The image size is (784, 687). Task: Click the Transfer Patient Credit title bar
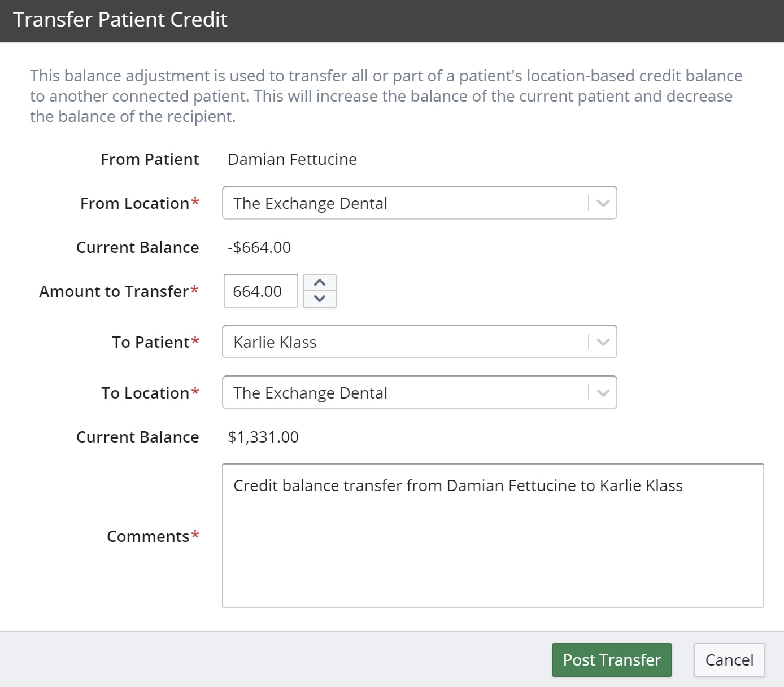coord(121,20)
